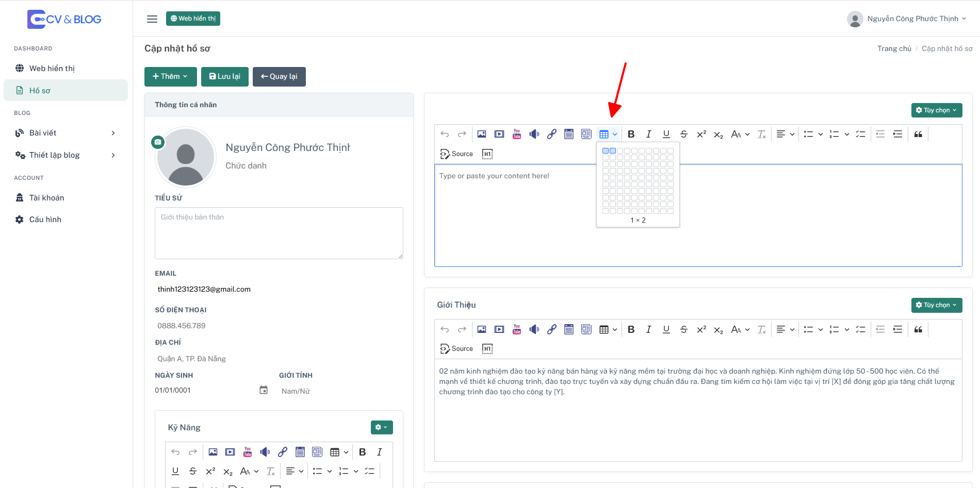The width and height of the screenshot is (980, 488).
Task: Open Tài khoản in sidebar
Action: point(66,198)
